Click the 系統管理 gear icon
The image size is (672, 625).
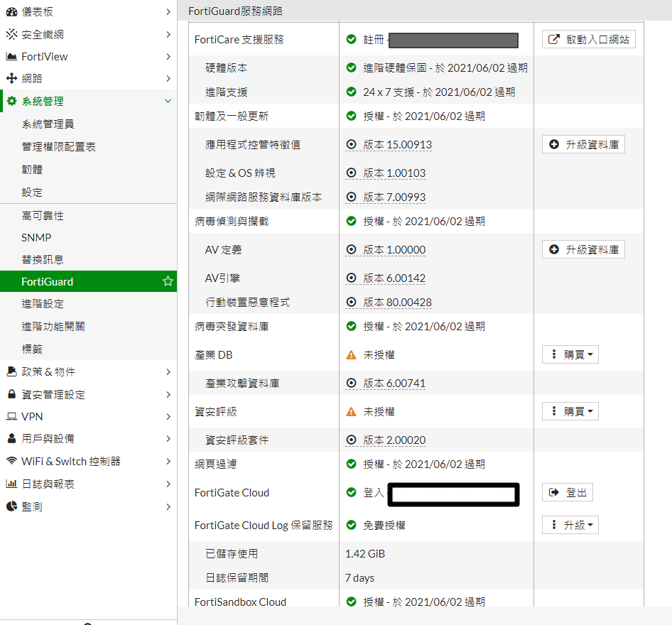coord(12,101)
